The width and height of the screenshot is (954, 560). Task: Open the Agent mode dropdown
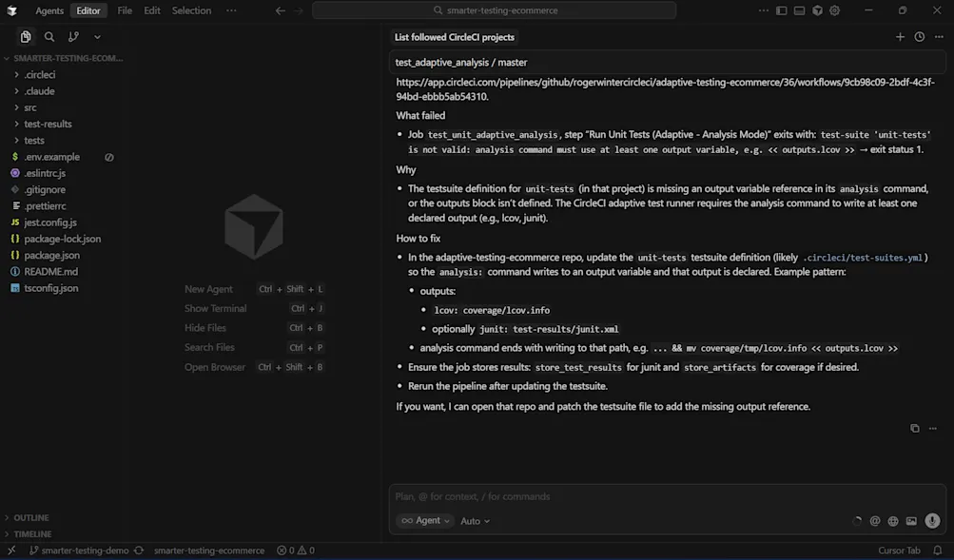tap(425, 520)
